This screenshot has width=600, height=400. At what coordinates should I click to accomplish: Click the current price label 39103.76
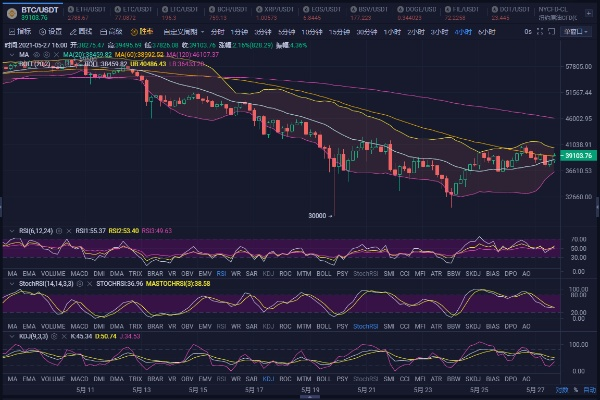tap(578, 155)
